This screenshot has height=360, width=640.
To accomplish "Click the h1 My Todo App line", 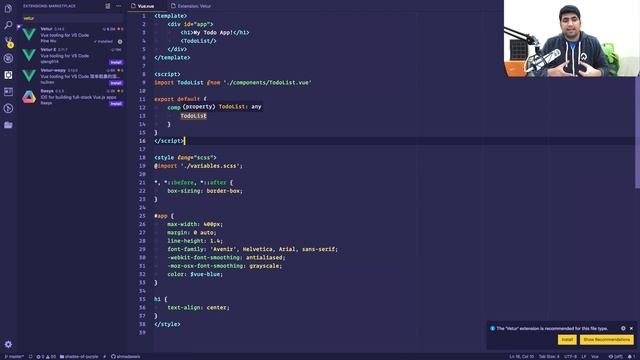I will point(215,33).
